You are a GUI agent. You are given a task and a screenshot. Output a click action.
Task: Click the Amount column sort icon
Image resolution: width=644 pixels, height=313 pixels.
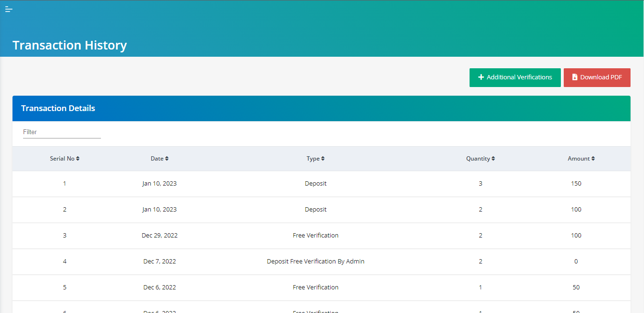point(593,159)
